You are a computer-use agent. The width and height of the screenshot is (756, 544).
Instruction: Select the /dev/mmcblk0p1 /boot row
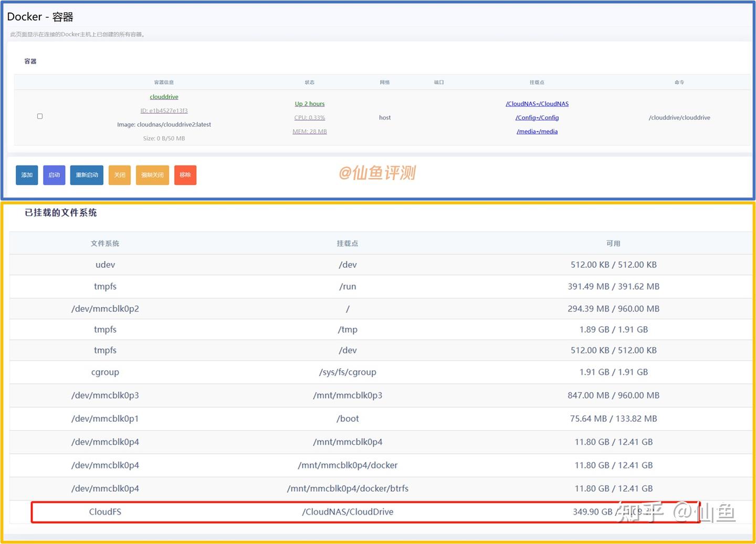(x=348, y=419)
